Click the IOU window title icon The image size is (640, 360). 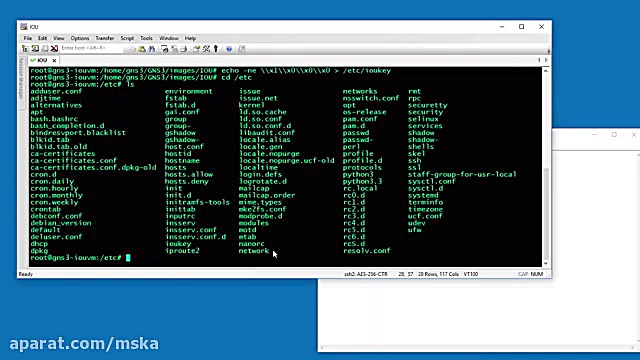(x=24, y=27)
